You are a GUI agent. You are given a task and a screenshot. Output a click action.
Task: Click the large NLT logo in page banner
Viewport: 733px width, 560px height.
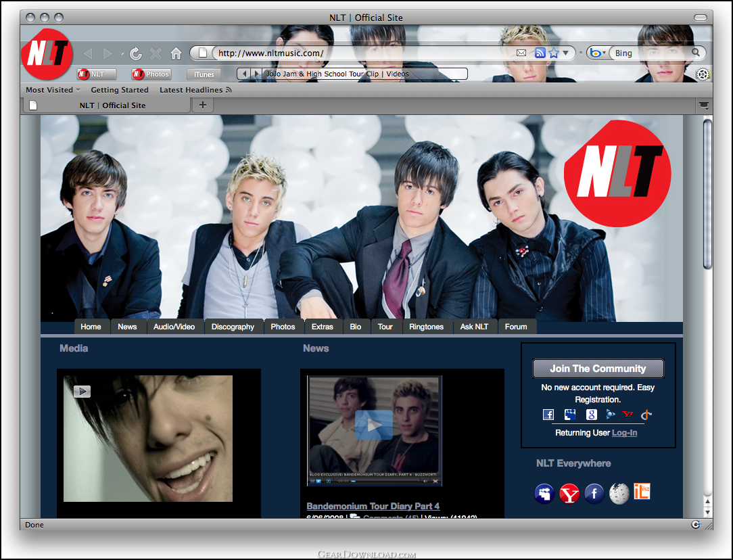tap(617, 173)
